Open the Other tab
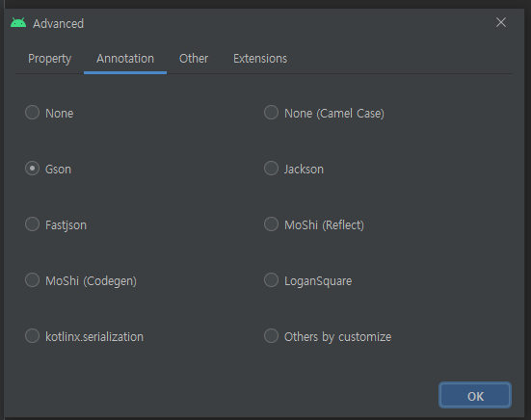 coord(194,59)
